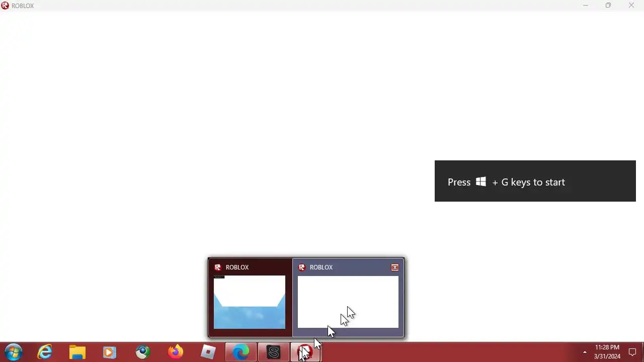Click ROBLOX title of the first preview
Screen dimensions: 644x362
(237, 267)
